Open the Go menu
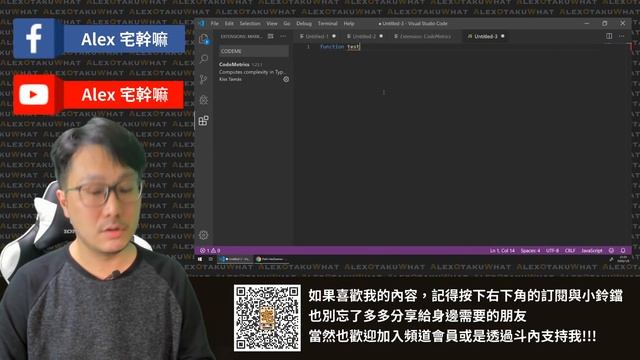Viewport: 640px width, 360px height. [287, 24]
